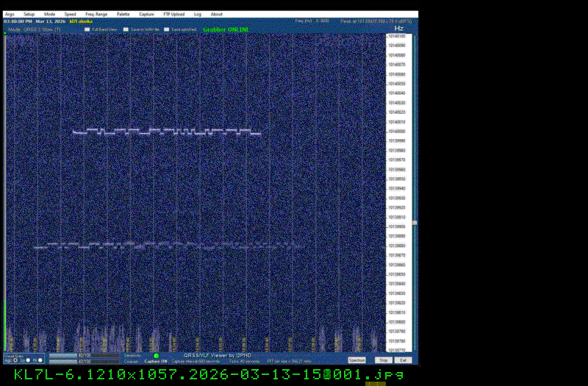Adjust the Sensitivity slider bar
Viewport: 588px width, 386px height.
pos(84,355)
